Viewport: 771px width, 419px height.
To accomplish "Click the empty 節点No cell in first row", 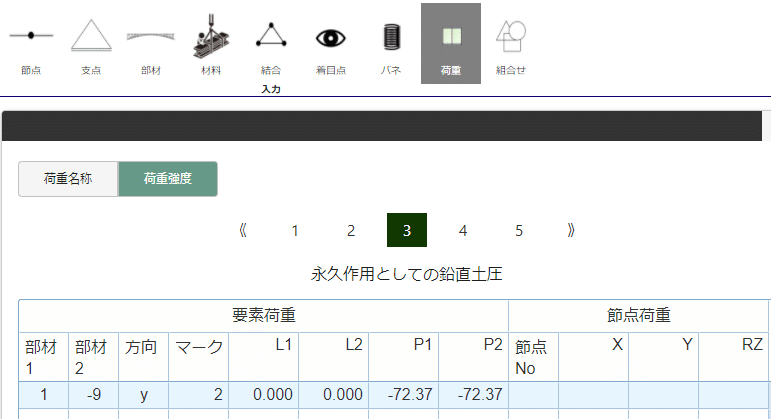I will (534, 394).
